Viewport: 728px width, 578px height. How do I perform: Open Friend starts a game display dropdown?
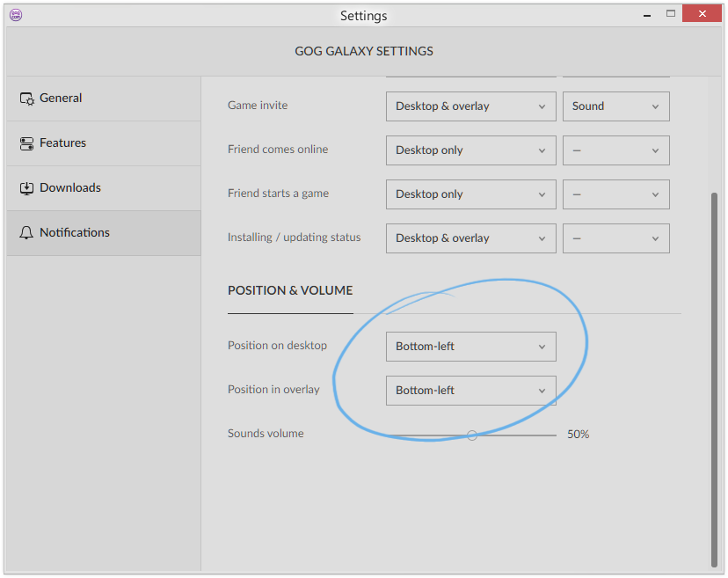pos(470,194)
